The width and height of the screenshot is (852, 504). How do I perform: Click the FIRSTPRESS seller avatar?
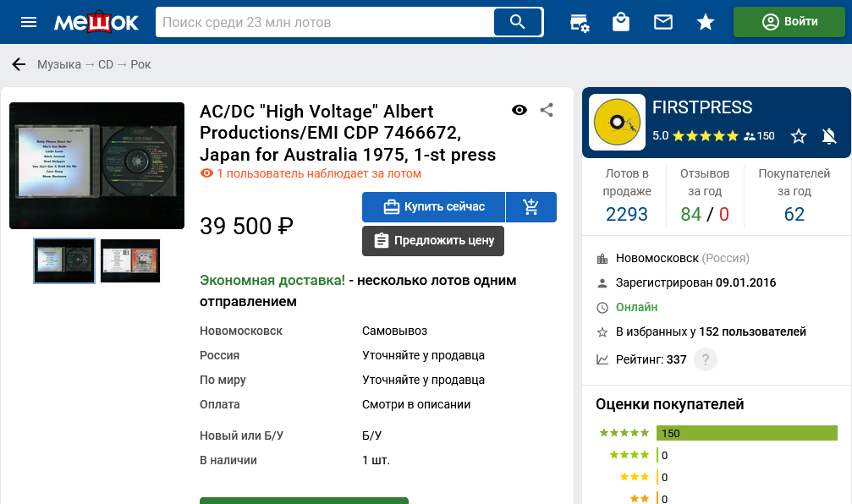618,123
